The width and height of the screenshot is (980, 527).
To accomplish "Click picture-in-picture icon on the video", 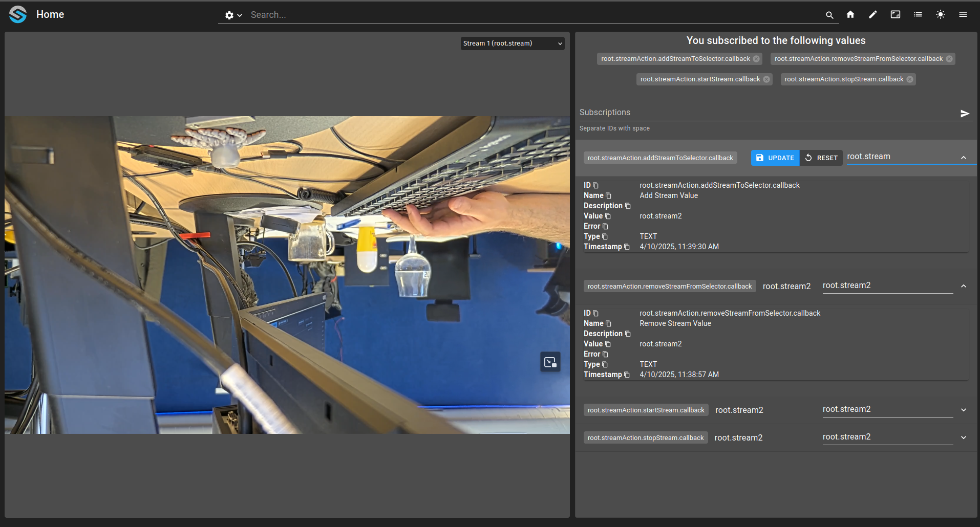I will (x=550, y=362).
